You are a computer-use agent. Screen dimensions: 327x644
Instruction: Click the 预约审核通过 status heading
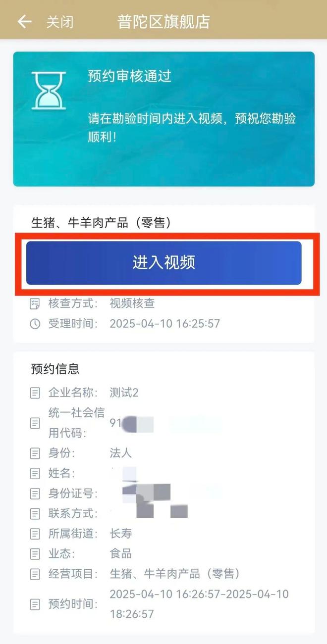[129, 76]
